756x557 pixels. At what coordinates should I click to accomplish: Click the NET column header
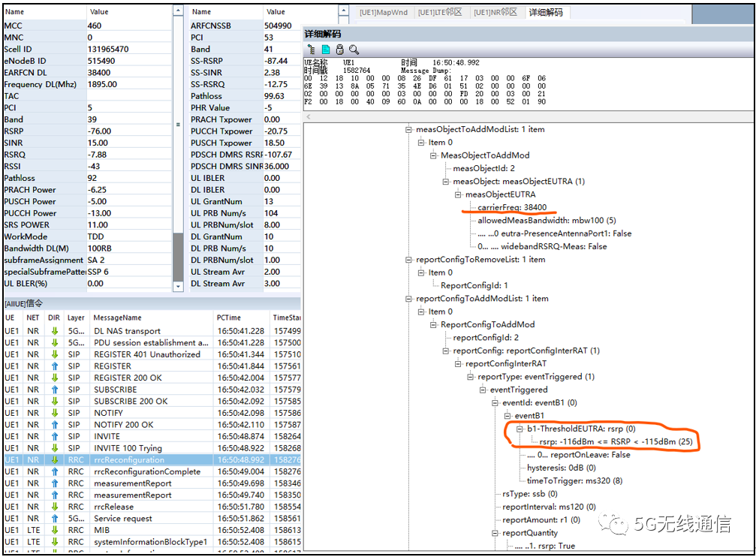click(33, 318)
